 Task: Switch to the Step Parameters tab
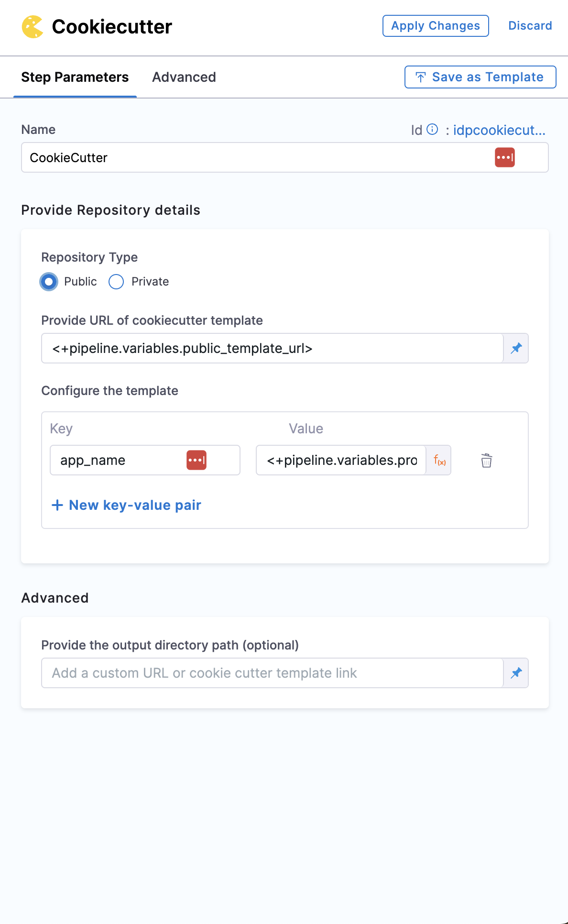[x=75, y=77]
